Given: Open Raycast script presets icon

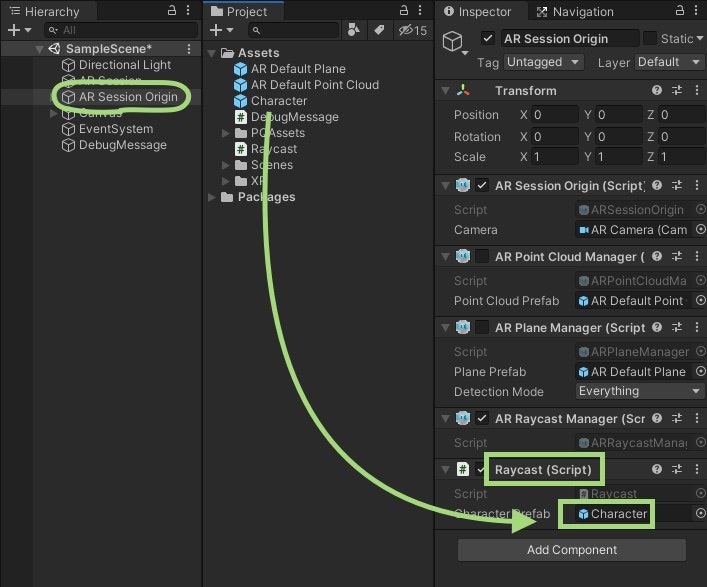Looking at the screenshot, I should coord(677,469).
